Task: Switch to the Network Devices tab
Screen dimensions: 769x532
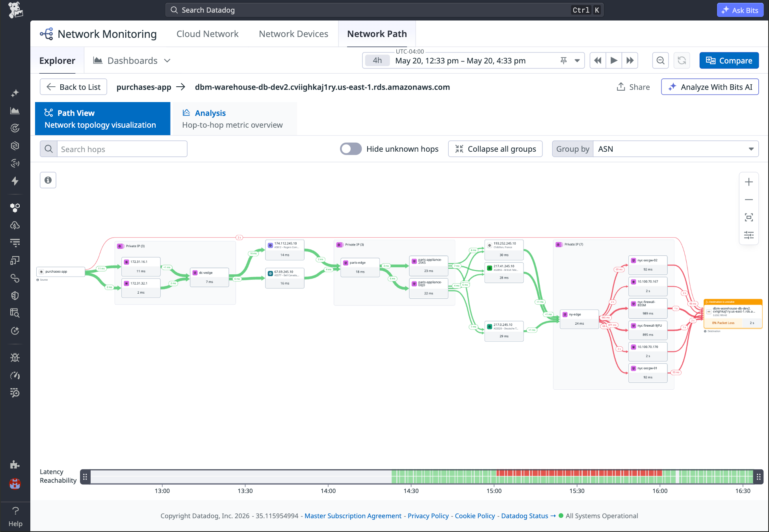Action: [x=293, y=34]
